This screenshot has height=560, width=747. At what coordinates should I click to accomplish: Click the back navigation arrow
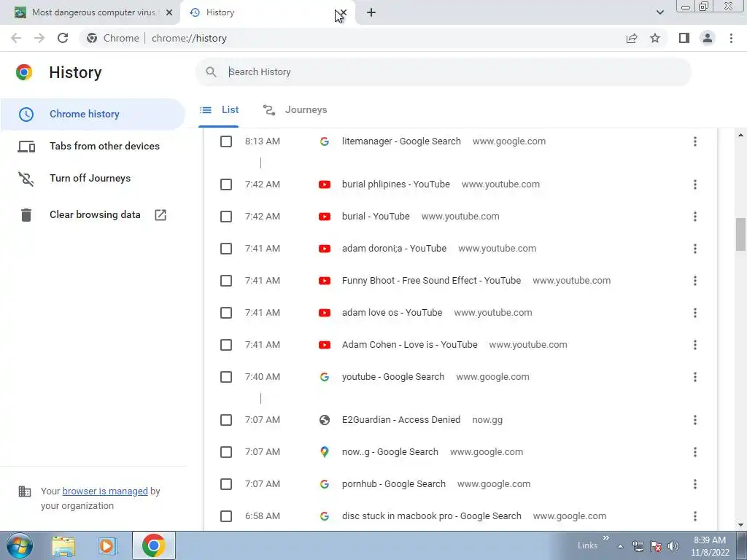click(16, 38)
